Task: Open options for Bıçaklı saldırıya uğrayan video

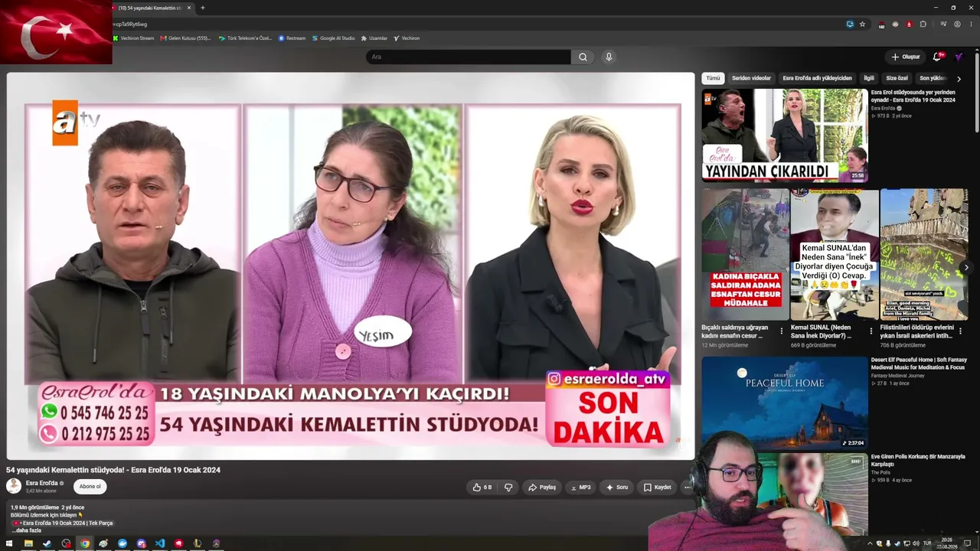Action: [x=782, y=331]
